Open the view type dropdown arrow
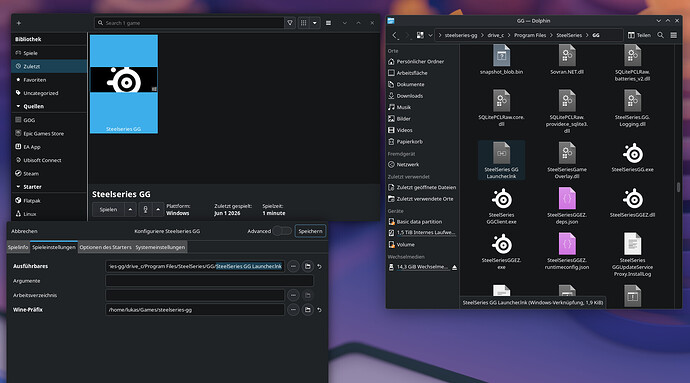Image resolution: width=690 pixels, height=383 pixels. click(315, 23)
